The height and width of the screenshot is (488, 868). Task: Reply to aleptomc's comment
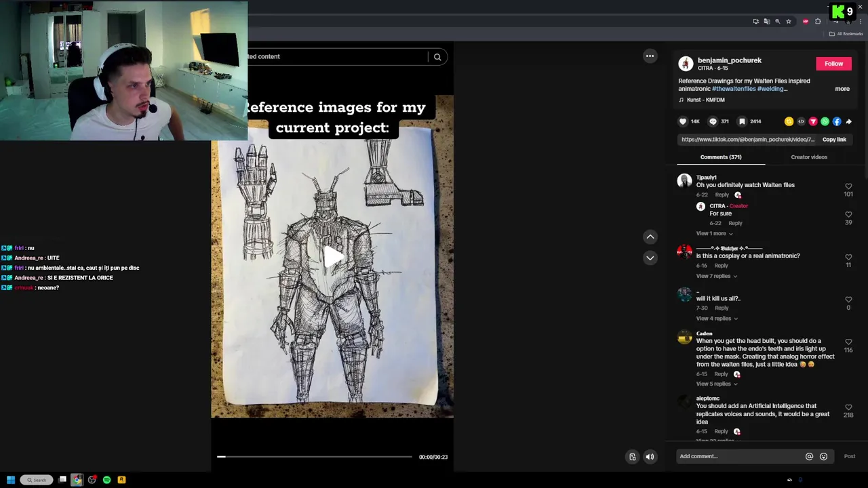[x=721, y=432]
